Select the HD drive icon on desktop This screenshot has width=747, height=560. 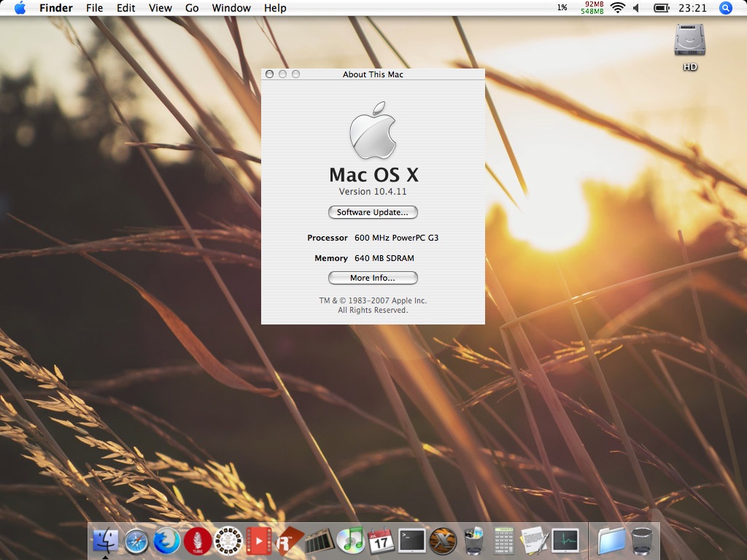(x=689, y=47)
